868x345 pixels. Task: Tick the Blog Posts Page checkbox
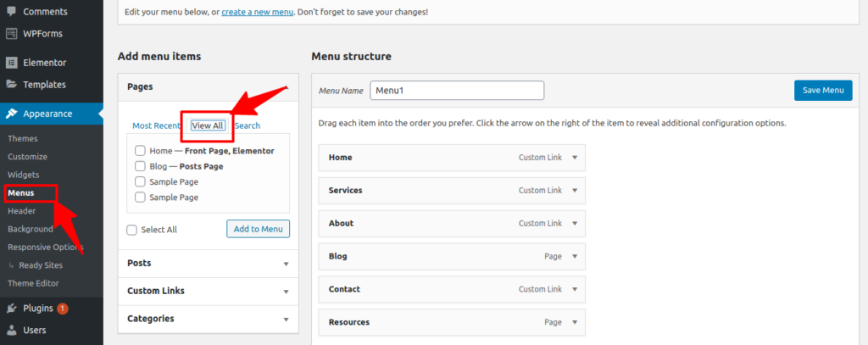(x=140, y=166)
